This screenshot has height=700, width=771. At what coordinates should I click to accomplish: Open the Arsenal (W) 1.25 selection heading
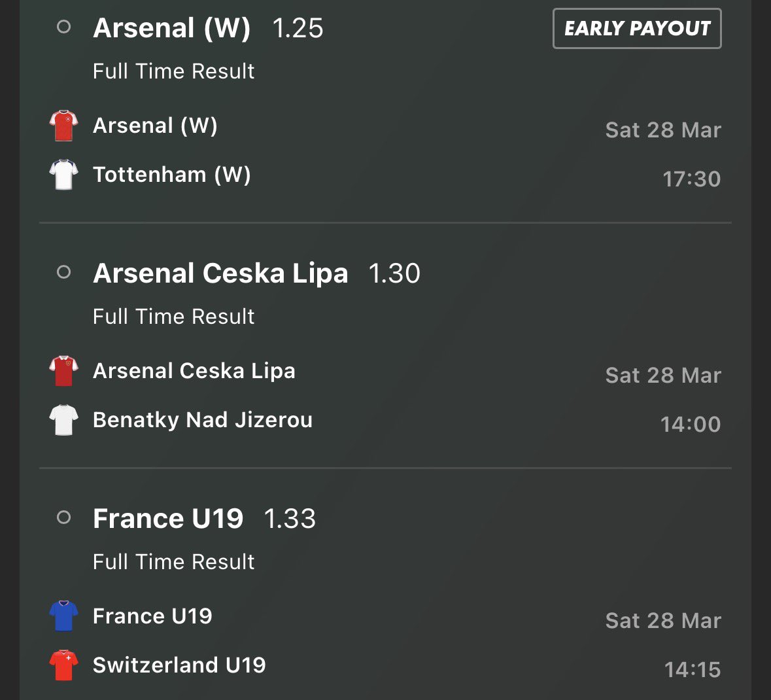(208, 28)
